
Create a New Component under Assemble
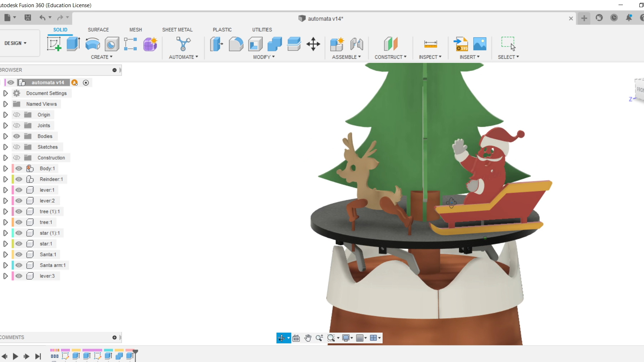click(x=336, y=44)
